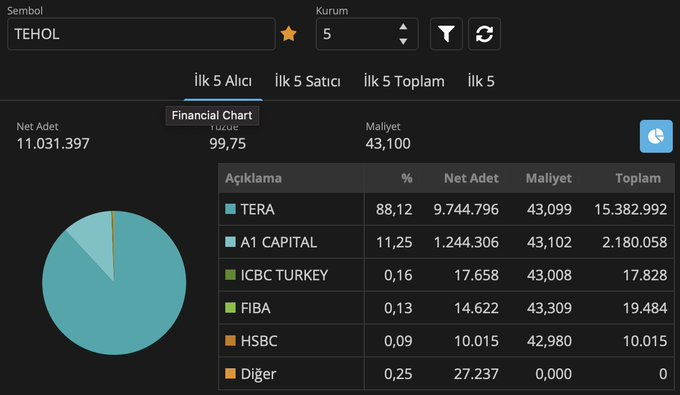Select the ICBC TURKEY row name
680x395 pixels.
pyautogui.click(x=284, y=275)
